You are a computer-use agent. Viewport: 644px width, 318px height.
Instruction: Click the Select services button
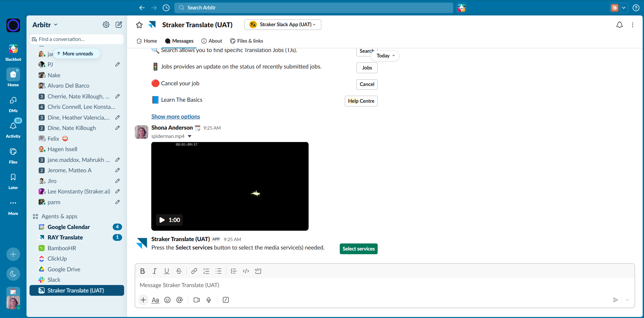click(x=359, y=249)
